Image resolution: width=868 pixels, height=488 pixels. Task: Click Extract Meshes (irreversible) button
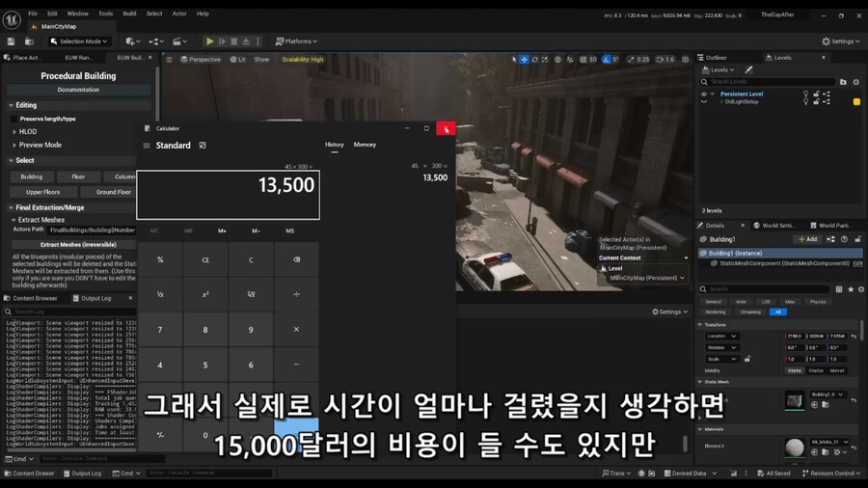point(73,244)
